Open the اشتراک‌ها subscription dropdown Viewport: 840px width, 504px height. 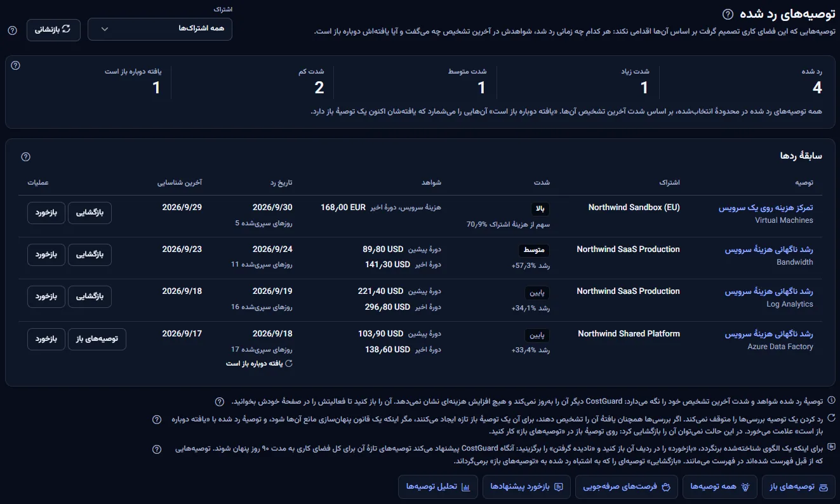160,29
